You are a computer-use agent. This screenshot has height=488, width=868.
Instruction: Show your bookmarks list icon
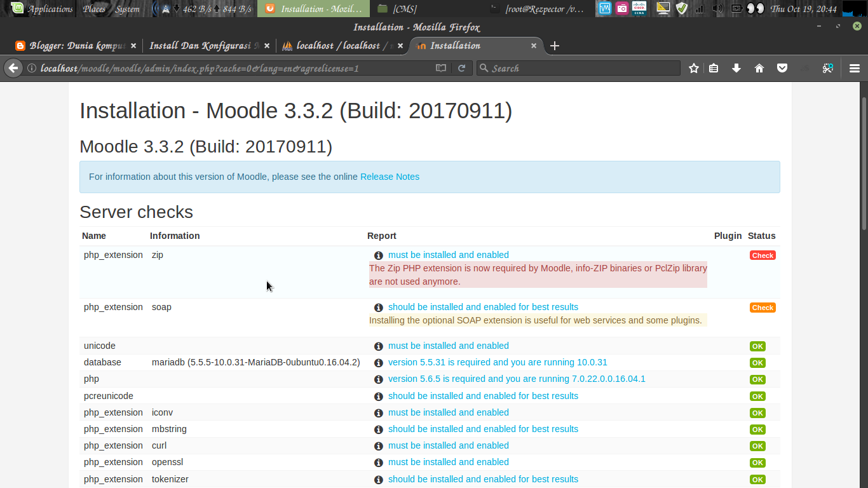pyautogui.click(x=714, y=68)
